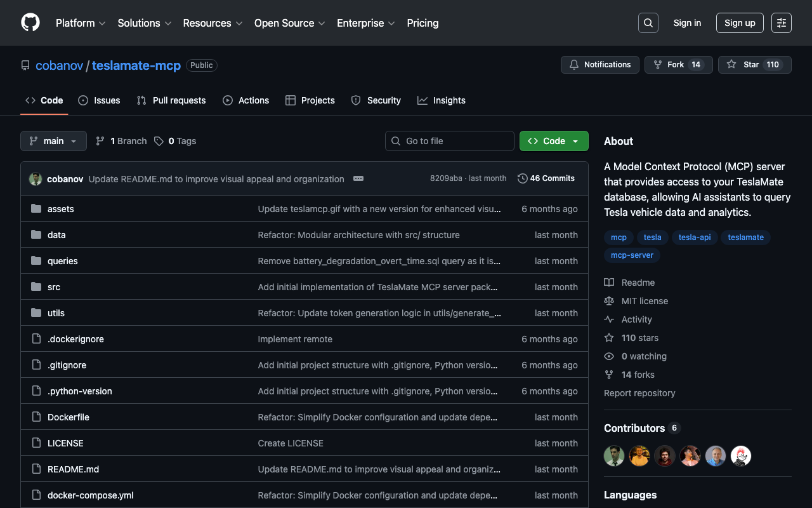Click the commit details ellipsis icon
Image resolution: width=812 pixels, height=508 pixels.
point(358,179)
